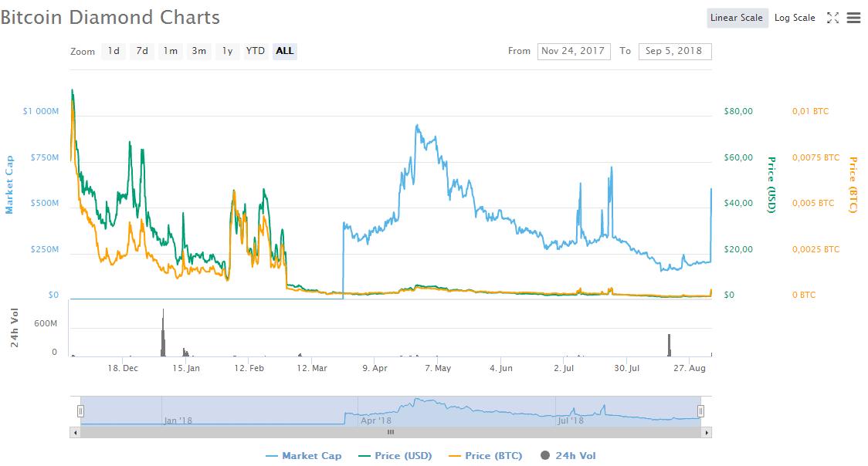
Task: Toggle Price (USD) series in legend
Action: point(395,455)
